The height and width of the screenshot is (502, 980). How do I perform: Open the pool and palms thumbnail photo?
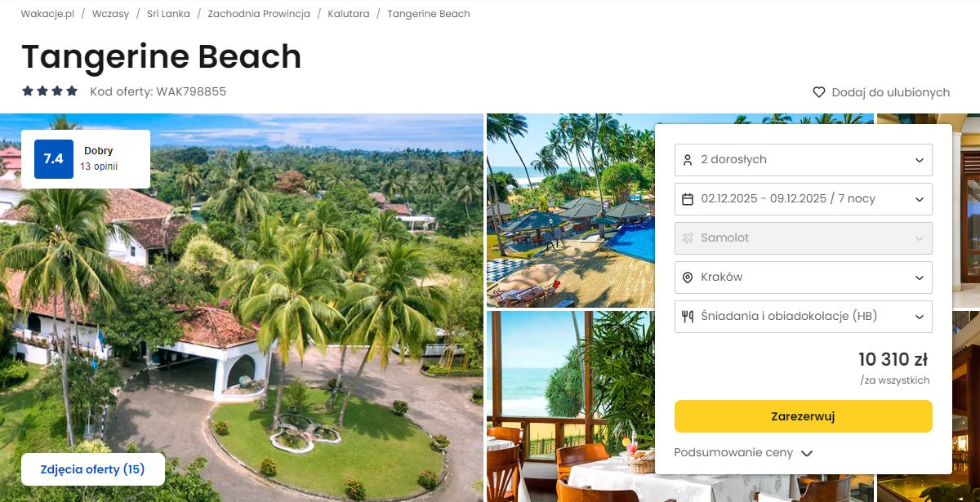point(570,211)
